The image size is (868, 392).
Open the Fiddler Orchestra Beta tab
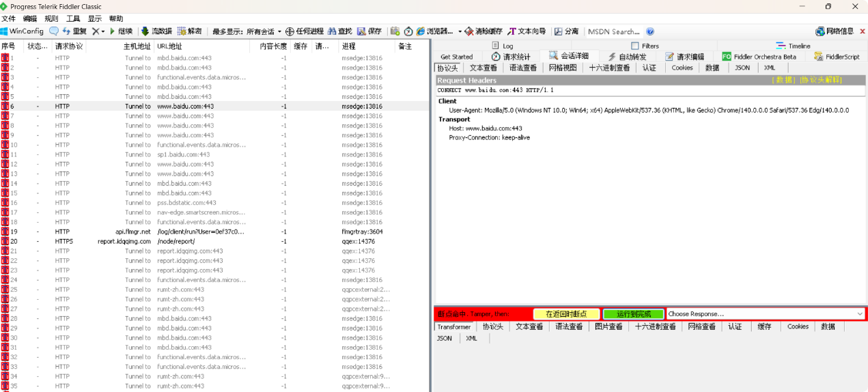click(759, 57)
